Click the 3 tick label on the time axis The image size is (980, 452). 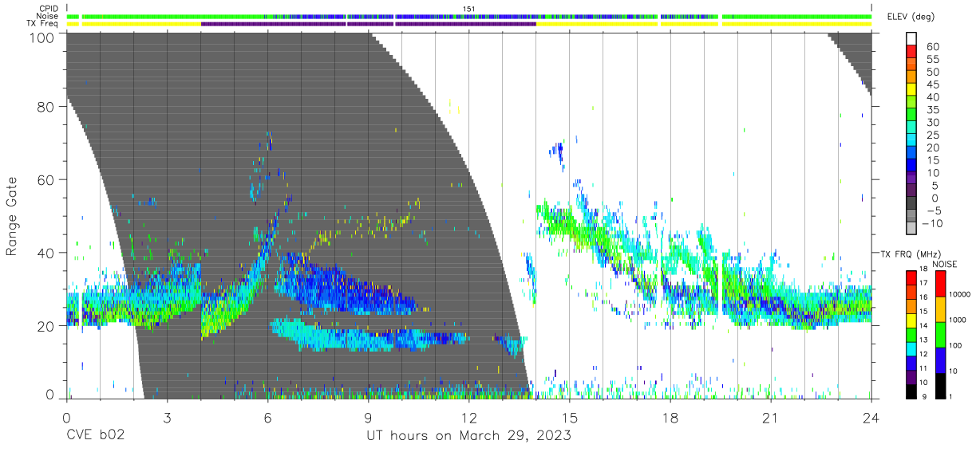click(x=168, y=417)
